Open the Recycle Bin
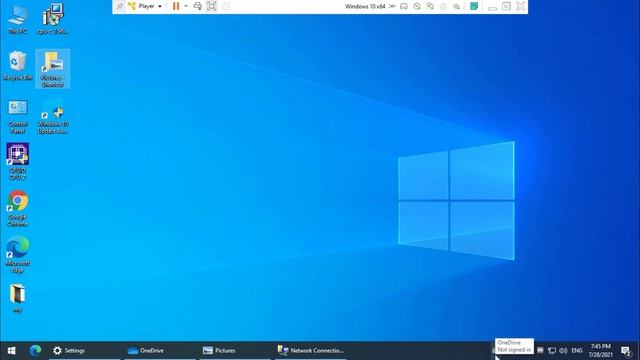The width and height of the screenshot is (640, 360). (x=18, y=65)
